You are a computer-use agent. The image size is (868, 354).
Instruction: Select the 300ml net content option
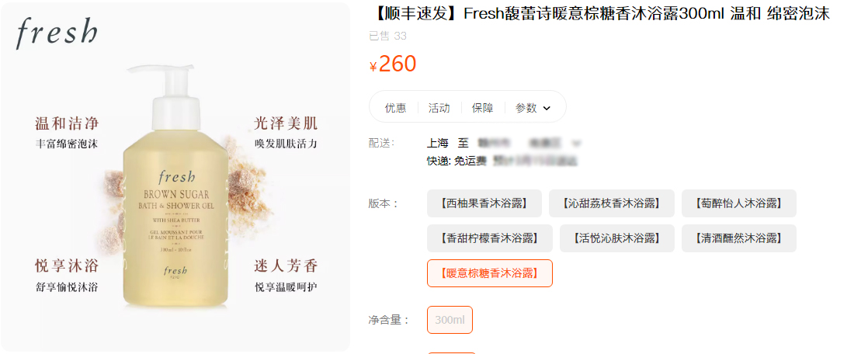pyautogui.click(x=450, y=320)
